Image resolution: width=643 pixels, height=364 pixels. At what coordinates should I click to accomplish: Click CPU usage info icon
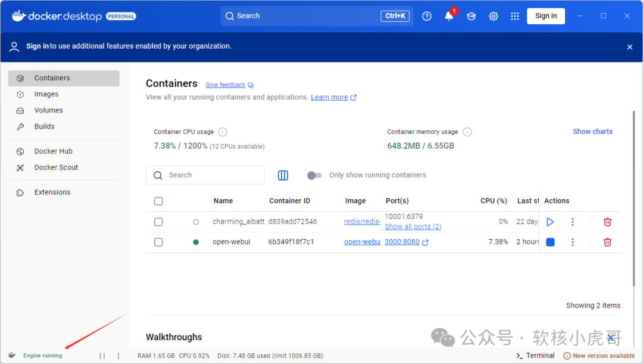[x=223, y=132]
